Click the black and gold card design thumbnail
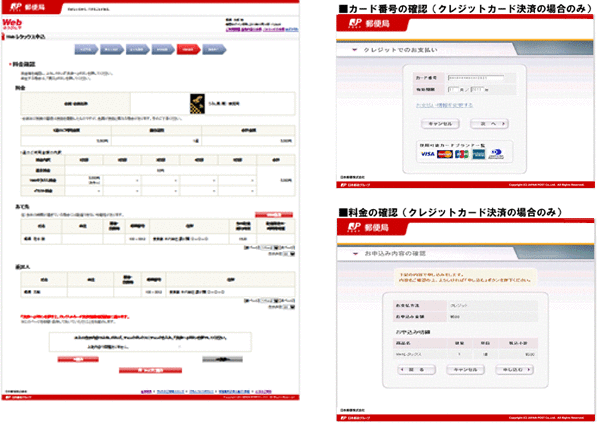 tap(197, 100)
